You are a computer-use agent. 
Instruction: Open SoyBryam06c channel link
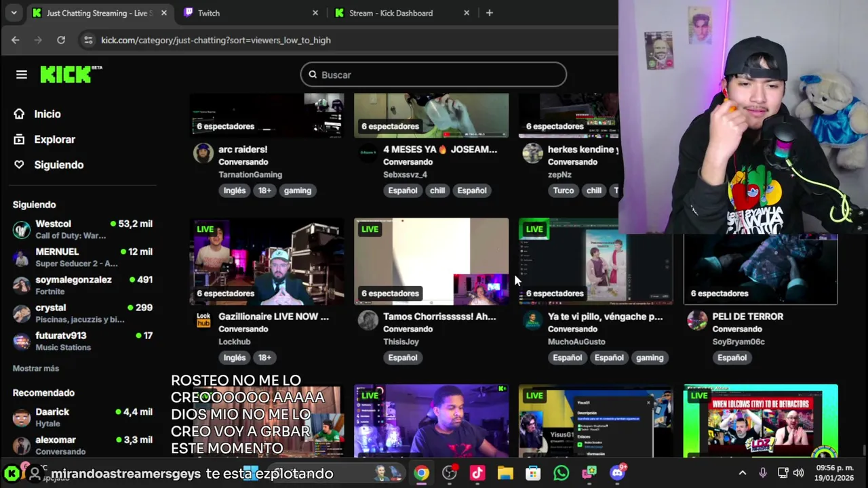click(738, 342)
